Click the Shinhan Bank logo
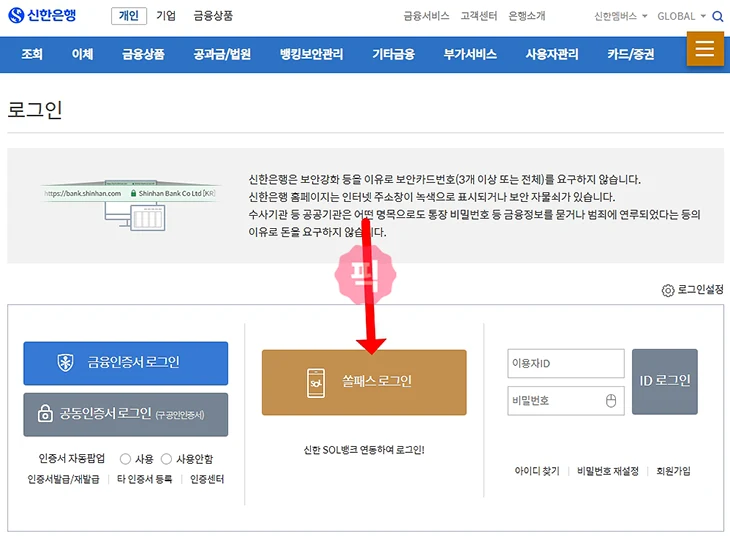 point(42,15)
